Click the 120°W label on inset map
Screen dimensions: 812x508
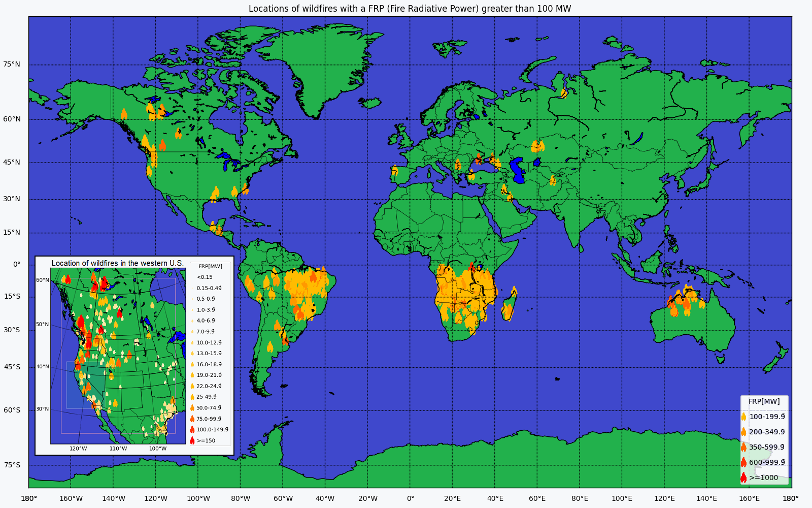78,449
